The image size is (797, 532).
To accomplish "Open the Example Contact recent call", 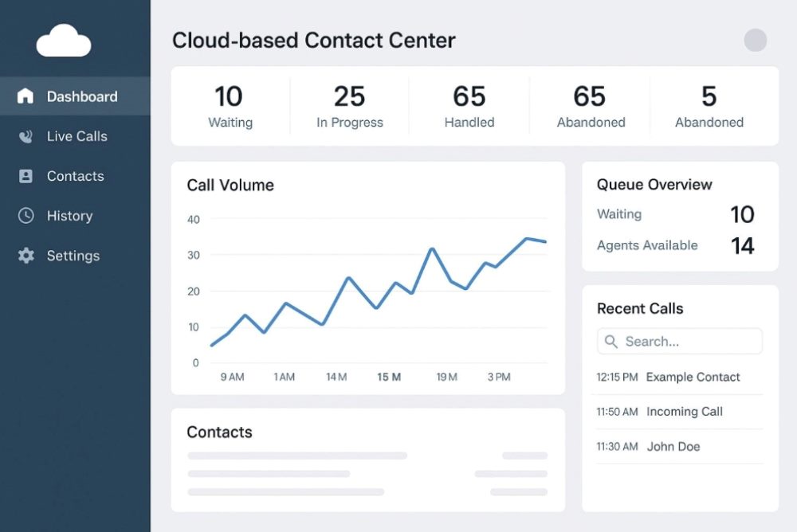I will point(693,377).
